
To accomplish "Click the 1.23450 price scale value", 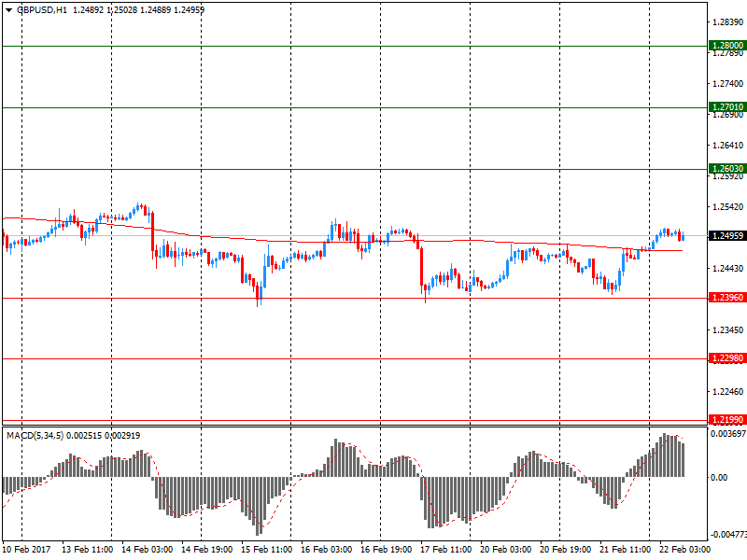I will coord(727,329).
